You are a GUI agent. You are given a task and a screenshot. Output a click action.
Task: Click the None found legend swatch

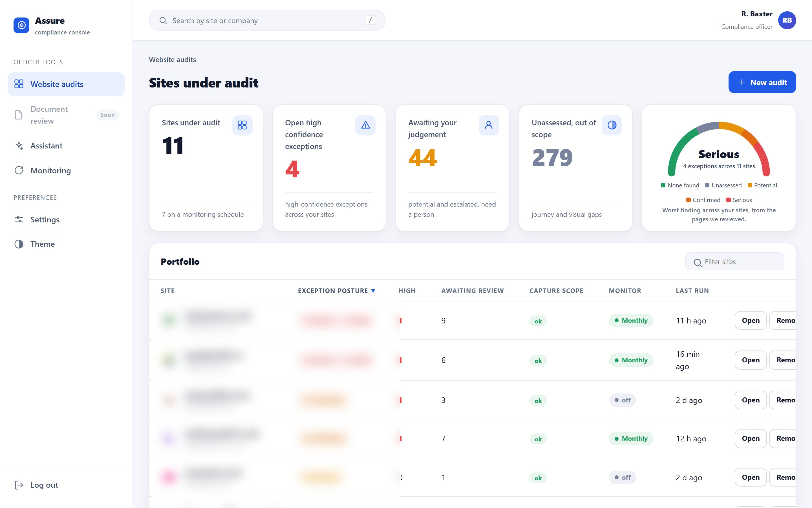coord(663,185)
